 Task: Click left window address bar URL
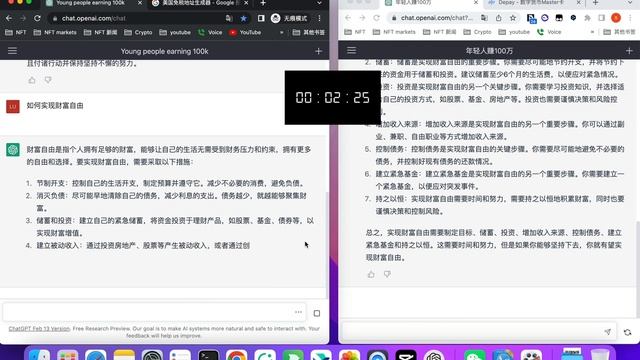tap(93, 18)
